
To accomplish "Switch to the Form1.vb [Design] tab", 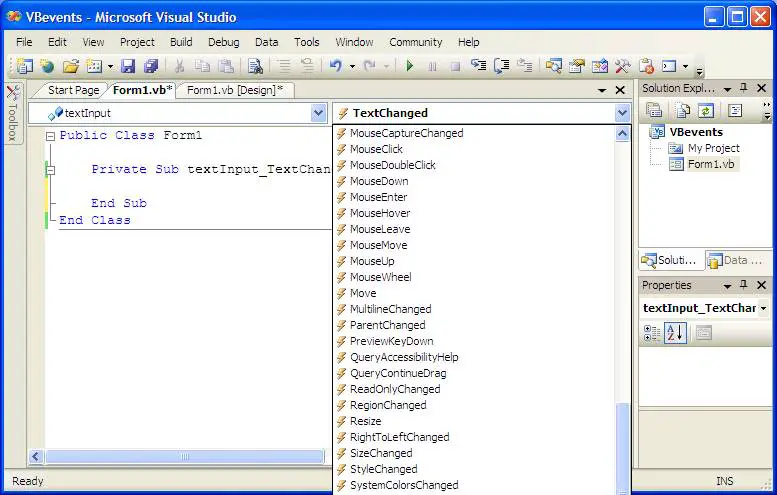I will (x=234, y=90).
